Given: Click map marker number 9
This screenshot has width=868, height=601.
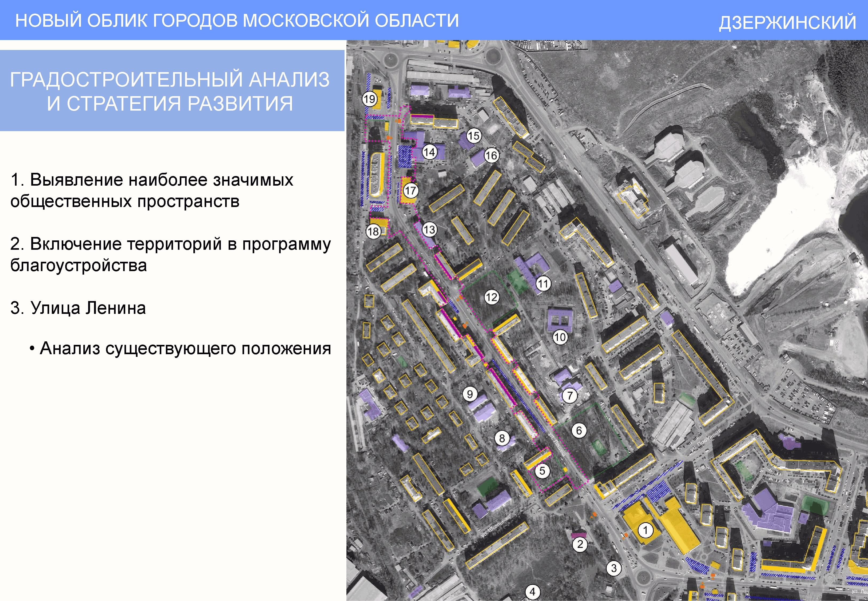Looking at the screenshot, I should pos(470,394).
